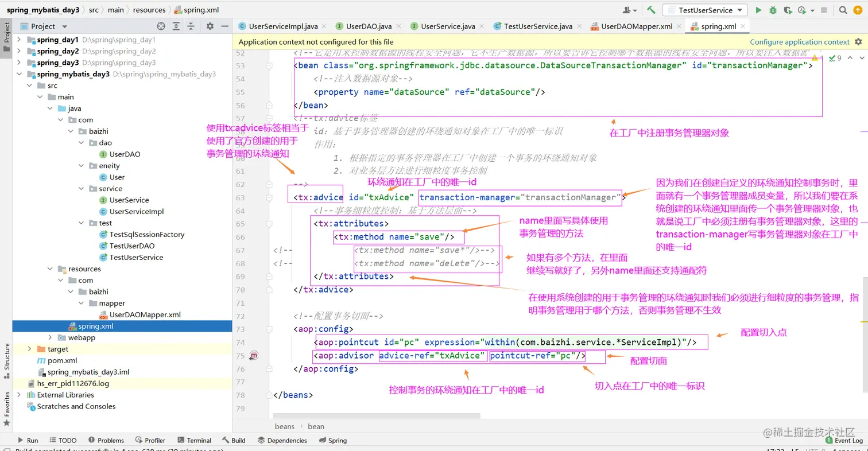This screenshot has height=451, width=868.
Task: Toggle the Favorites side tab
Action: point(7,409)
